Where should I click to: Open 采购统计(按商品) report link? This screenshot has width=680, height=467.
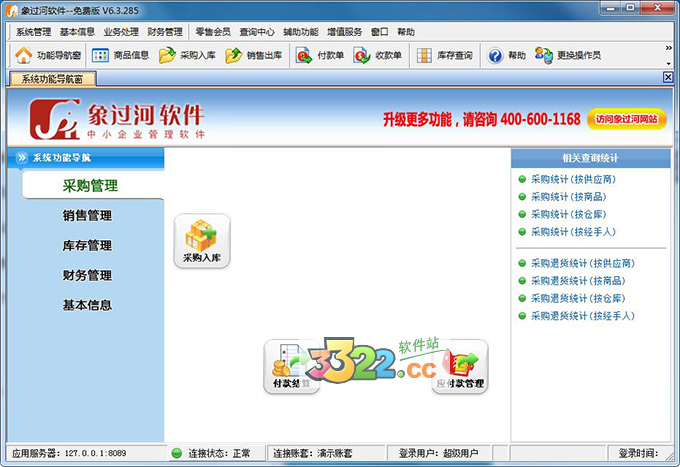click(568, 197)
